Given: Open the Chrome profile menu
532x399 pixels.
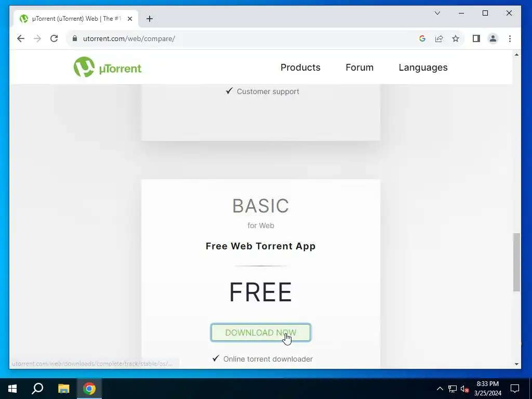Looking at the screenshot, I should (x=493, y=38).
